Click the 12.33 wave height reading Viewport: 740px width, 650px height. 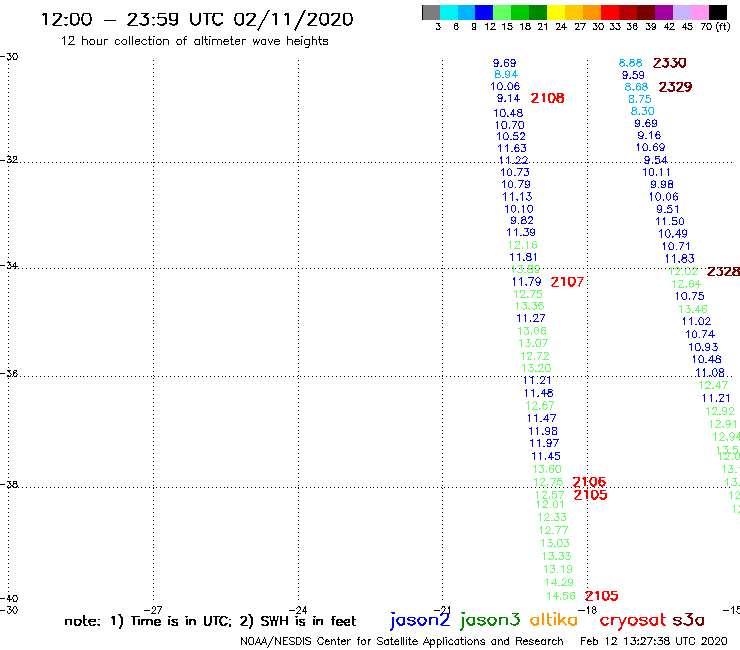pos(552,517)
